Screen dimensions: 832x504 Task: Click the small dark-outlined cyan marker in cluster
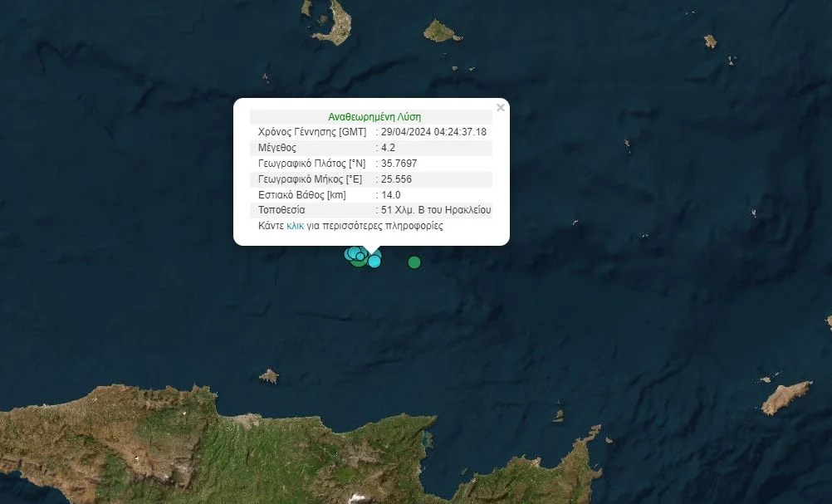[360, 256]
